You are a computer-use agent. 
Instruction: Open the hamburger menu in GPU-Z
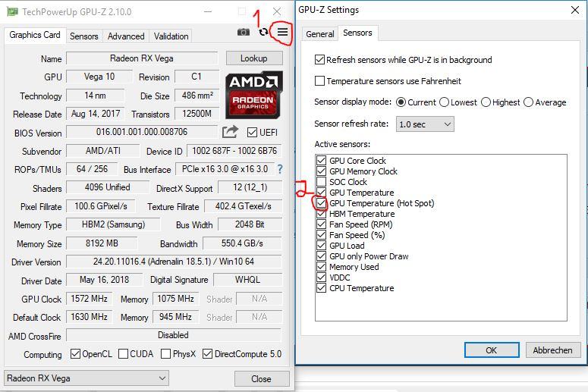[x=283, y=32]
